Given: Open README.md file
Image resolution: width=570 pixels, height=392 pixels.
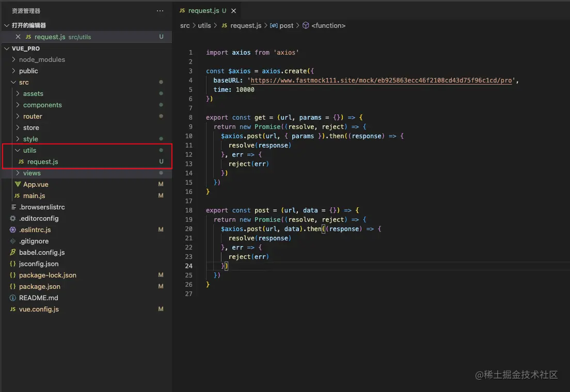Looking at the screenshot, I should coord(39,298).
